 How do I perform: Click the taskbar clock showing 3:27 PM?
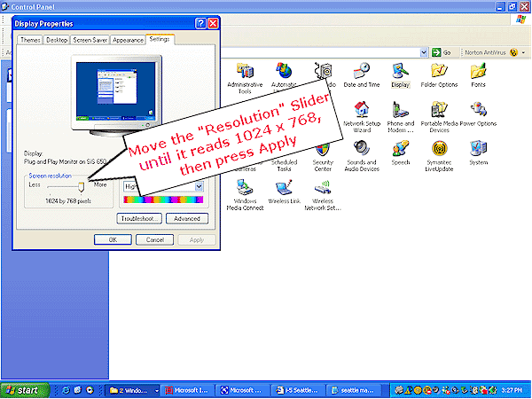click(x=512, y=390)
